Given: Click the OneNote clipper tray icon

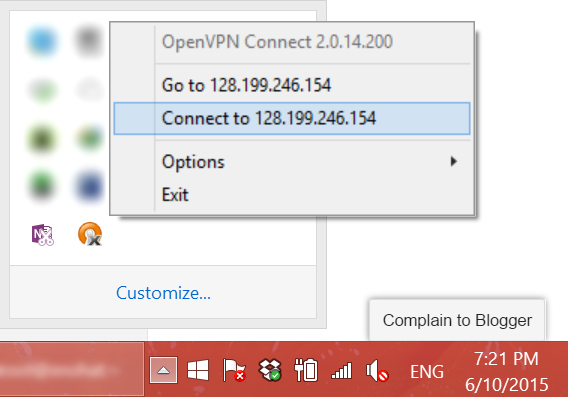Looking at the screenshot, I should [43, 235].
